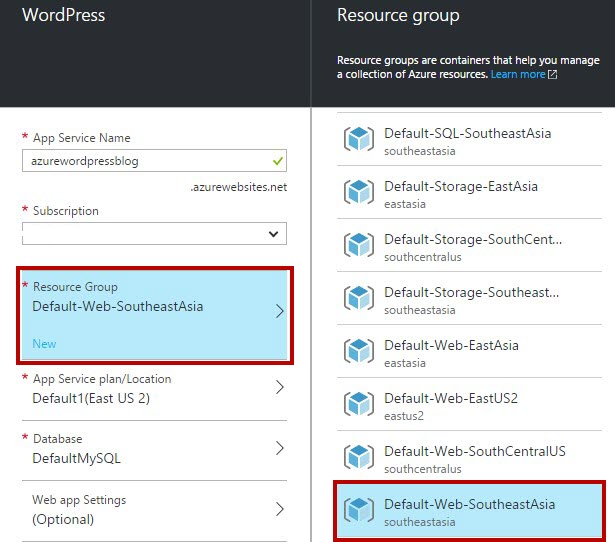The width and height of the screenshot is (615, 542).
Task: Select Default-Web-SouthCentralUS resource group name
Action: (475, 451)
